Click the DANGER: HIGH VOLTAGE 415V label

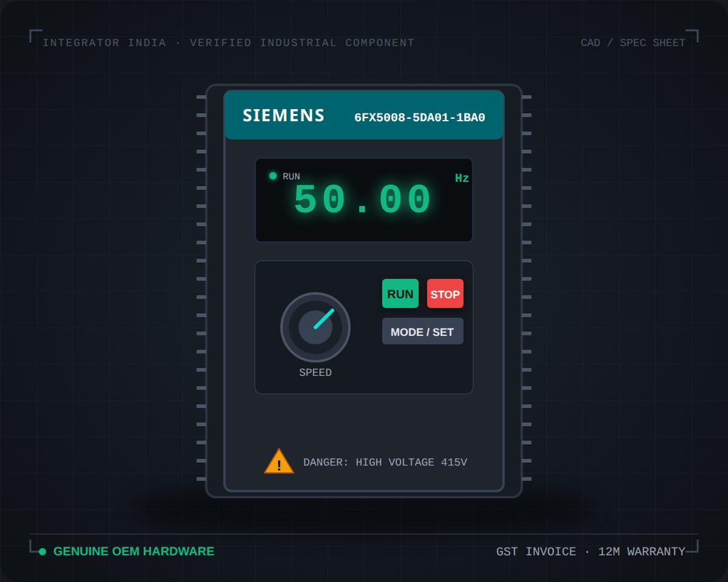coord(385,463)
